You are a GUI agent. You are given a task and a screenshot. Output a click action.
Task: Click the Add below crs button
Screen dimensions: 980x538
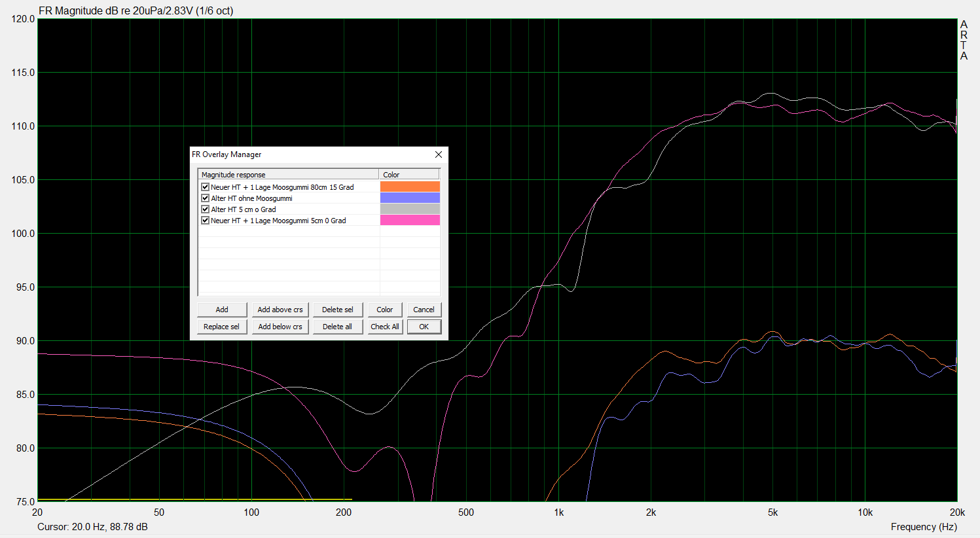pos(280,327)
